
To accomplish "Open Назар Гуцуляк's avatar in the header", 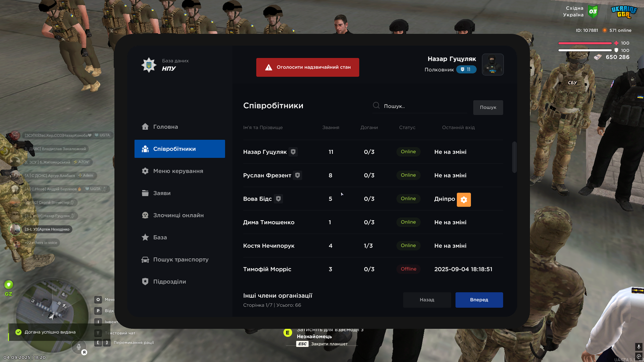I will point(493,64).
